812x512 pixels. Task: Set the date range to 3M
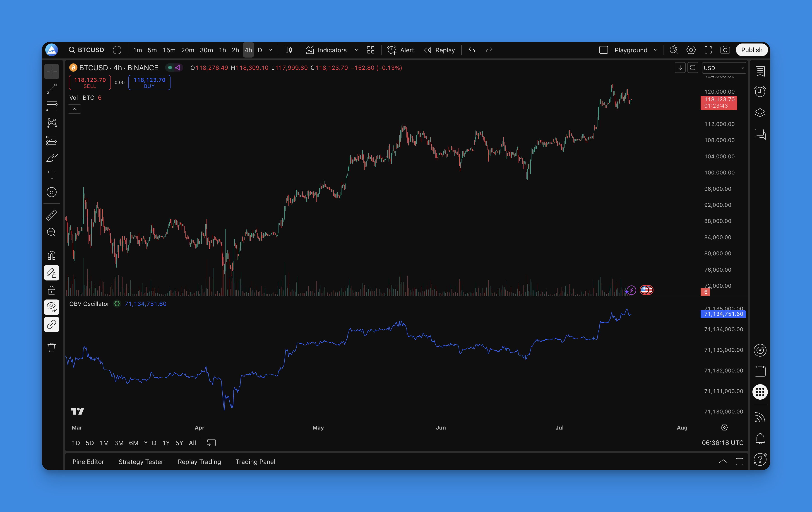pyautogui.click(x=119, y=443)
